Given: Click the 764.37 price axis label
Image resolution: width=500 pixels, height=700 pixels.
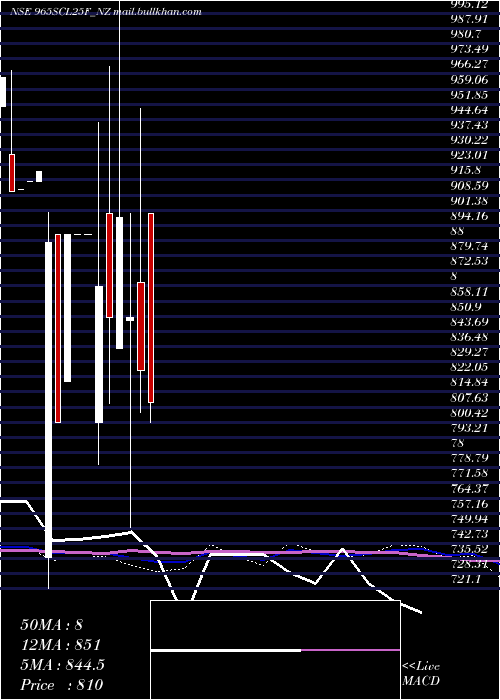Looking at the screenshot, I should click(x=469, y=488).
